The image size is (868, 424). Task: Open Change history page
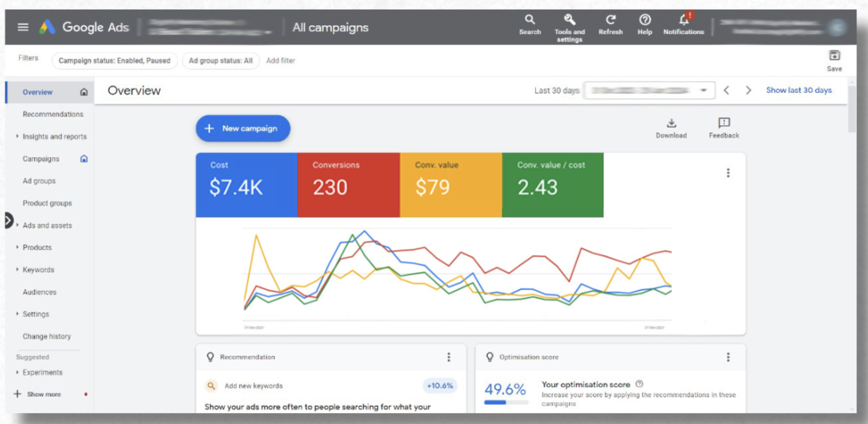click(x=46, y=336)
